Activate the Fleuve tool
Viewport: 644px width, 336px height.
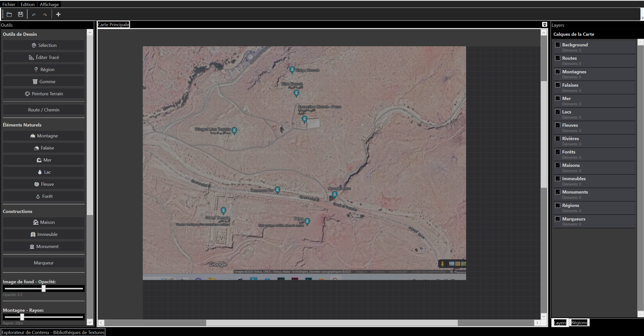44,184
